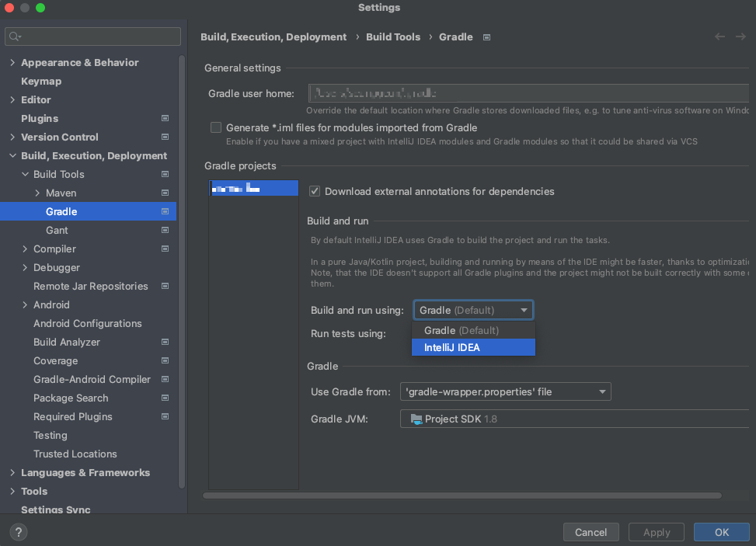Click the icon after the Gradle breadcrumb
Image resolution: width=756 pixels, height=546 pixels.
487,37
